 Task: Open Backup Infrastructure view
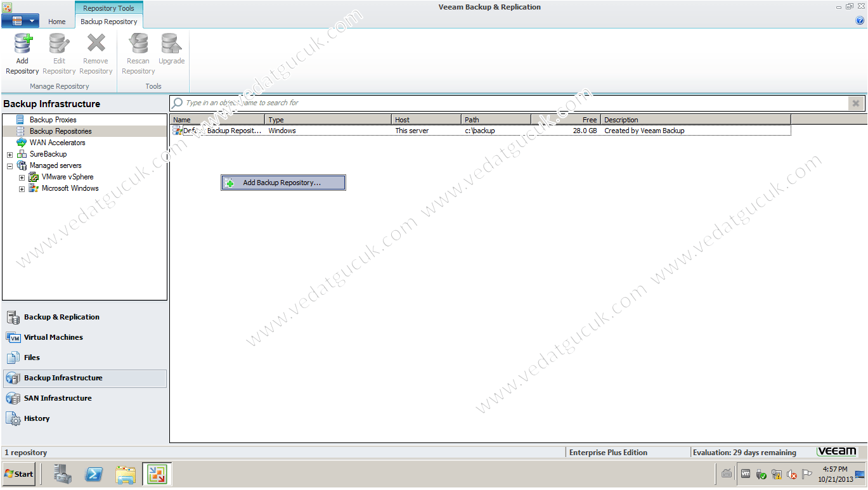[85, 378]
